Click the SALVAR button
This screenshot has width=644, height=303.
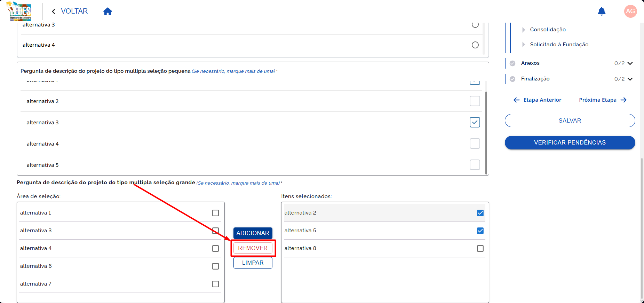coord(570,121)
